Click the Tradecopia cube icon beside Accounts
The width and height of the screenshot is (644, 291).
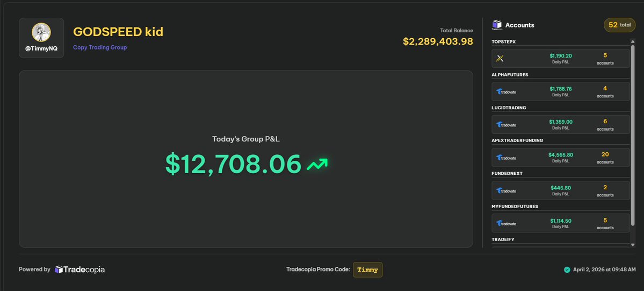(497, 25)
